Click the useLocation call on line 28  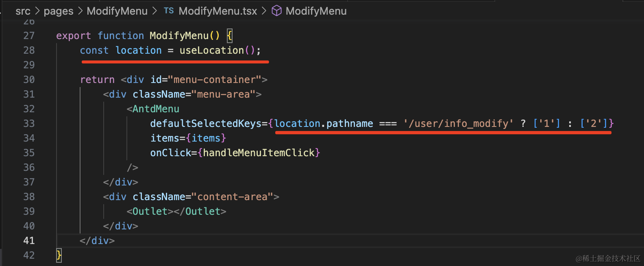click(x=212, y=50)
